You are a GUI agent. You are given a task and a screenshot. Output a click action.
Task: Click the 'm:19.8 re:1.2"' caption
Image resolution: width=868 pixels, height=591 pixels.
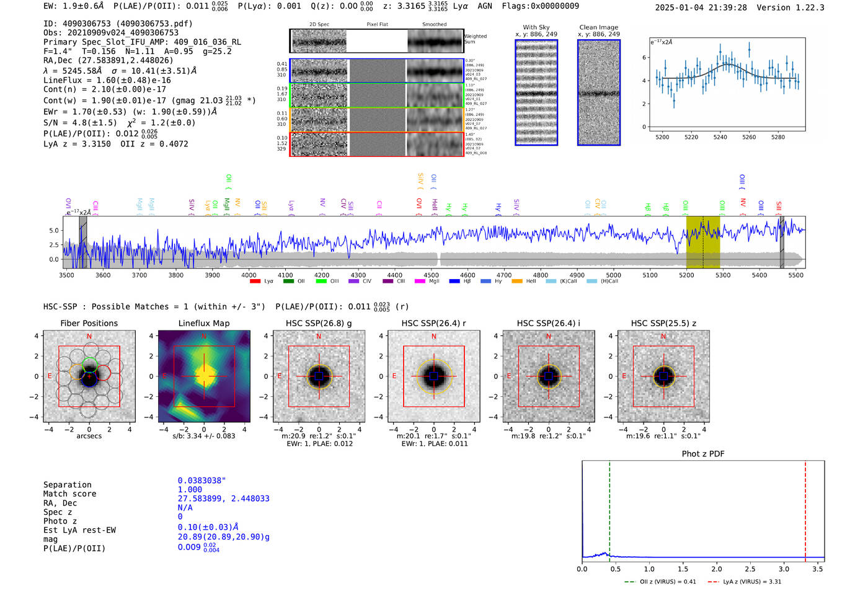(549, 436)
